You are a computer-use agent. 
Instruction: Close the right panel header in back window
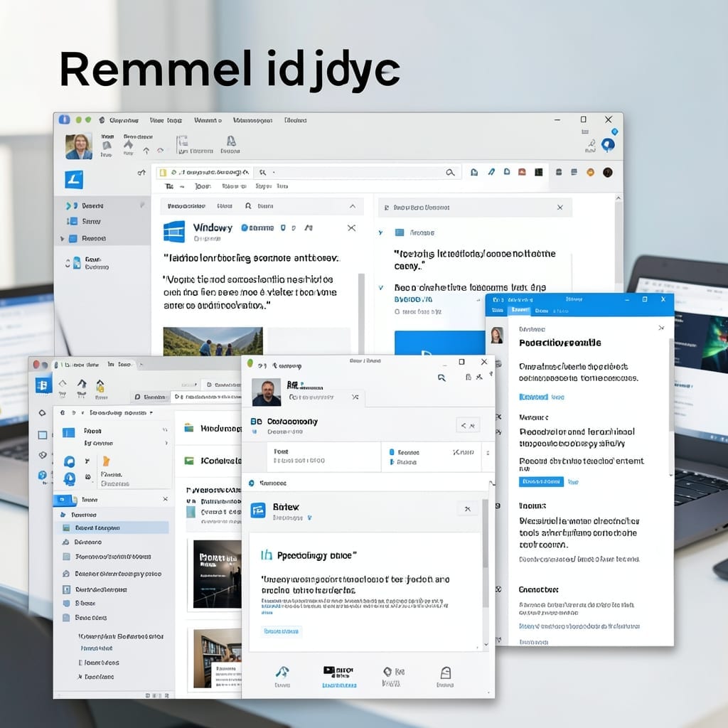pos(560,208)
